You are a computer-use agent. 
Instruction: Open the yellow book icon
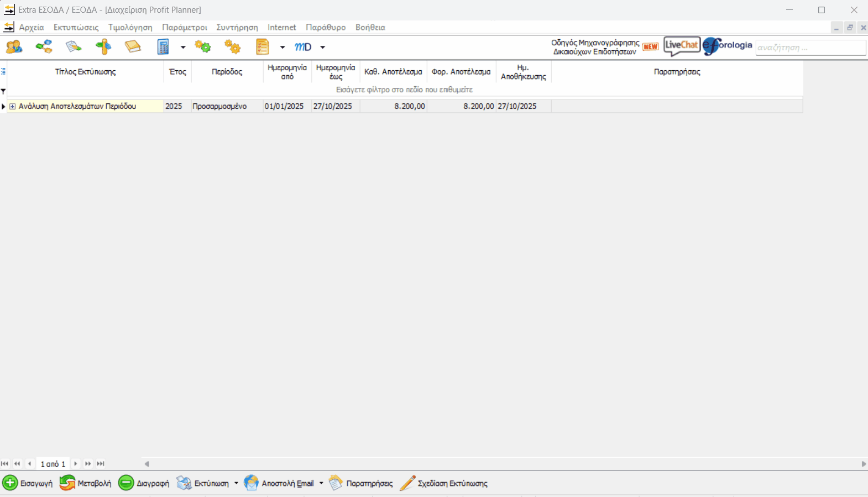[x=133, y=47]
